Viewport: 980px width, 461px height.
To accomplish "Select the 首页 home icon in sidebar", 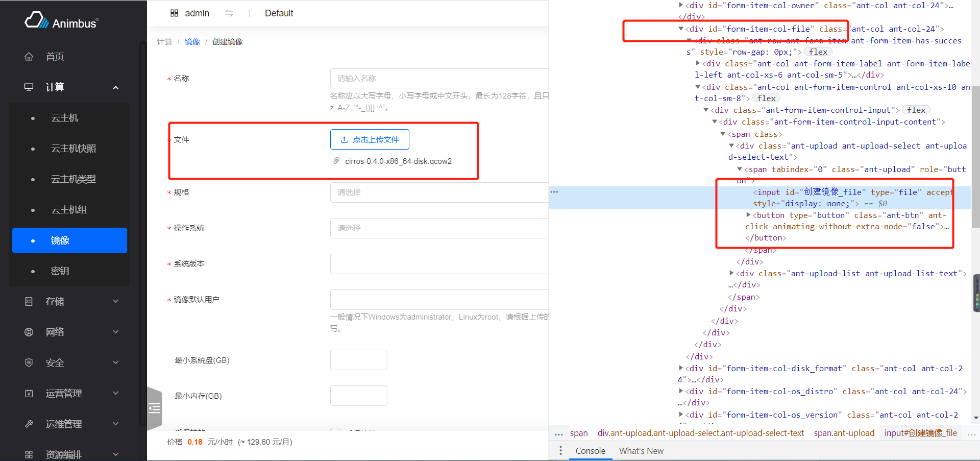I will click(x=29, y=57).
